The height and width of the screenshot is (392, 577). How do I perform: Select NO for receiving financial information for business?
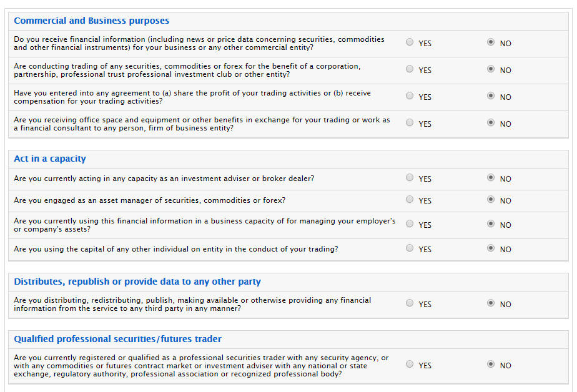coord(491,42)
